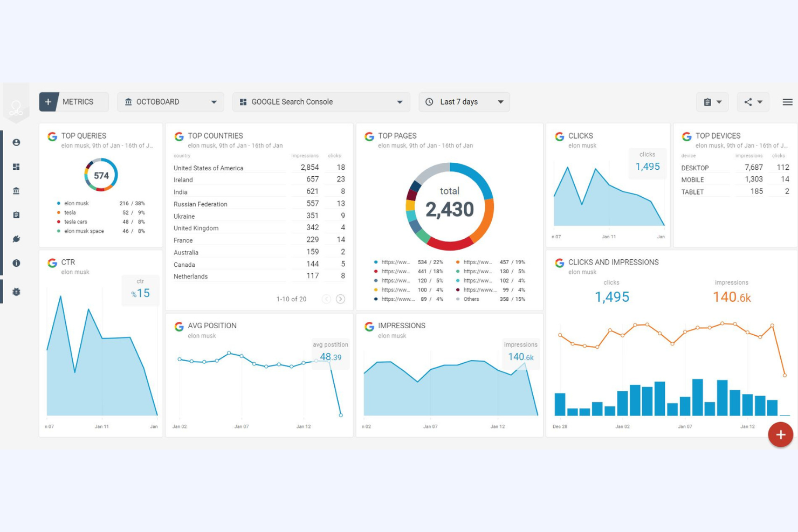The image size is (798, 532).
Task: Click Google icon on IMPRESSIONS widget
Action: [369, 326]
